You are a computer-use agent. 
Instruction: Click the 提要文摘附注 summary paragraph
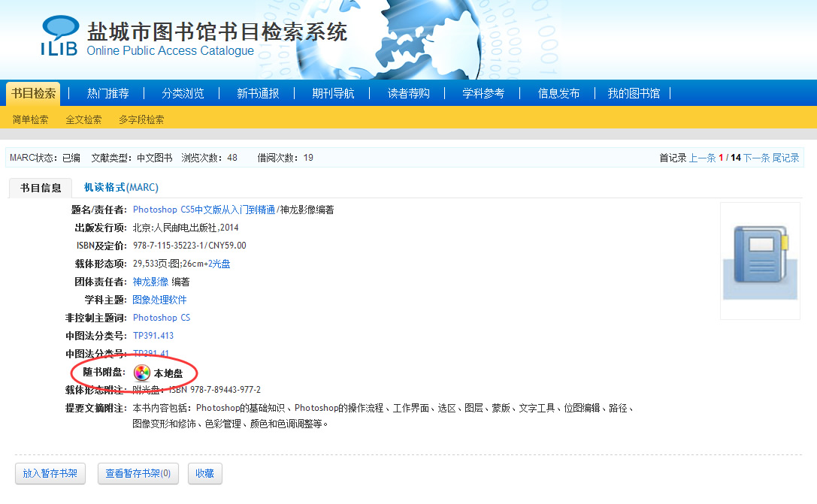[383, 416]
